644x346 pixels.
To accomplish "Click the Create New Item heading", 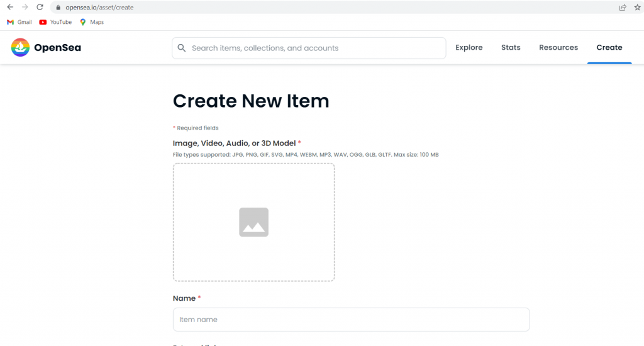I will click(x=251, y=101).
